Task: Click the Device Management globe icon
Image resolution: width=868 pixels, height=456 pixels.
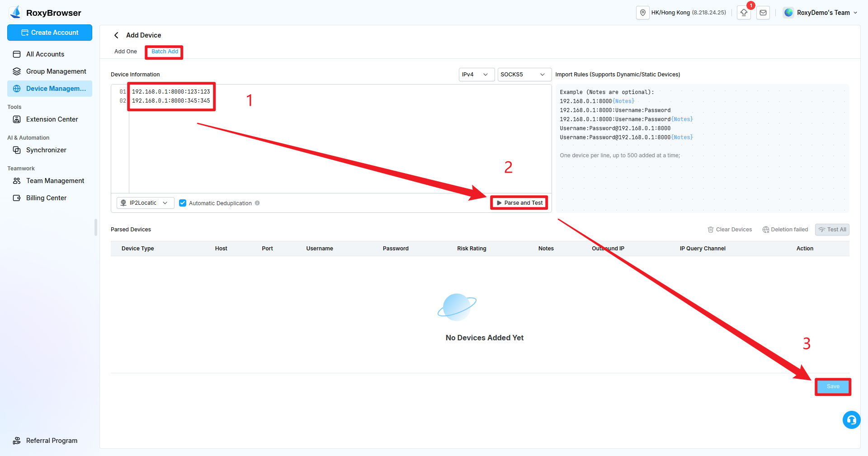Action: pos(17,89)
